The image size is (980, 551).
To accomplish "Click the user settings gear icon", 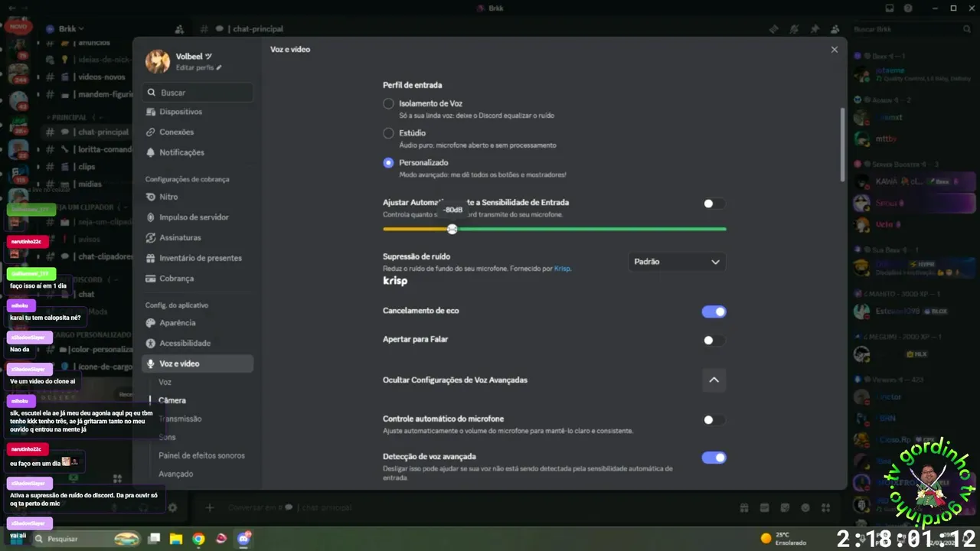I will (x=173, y=507).
